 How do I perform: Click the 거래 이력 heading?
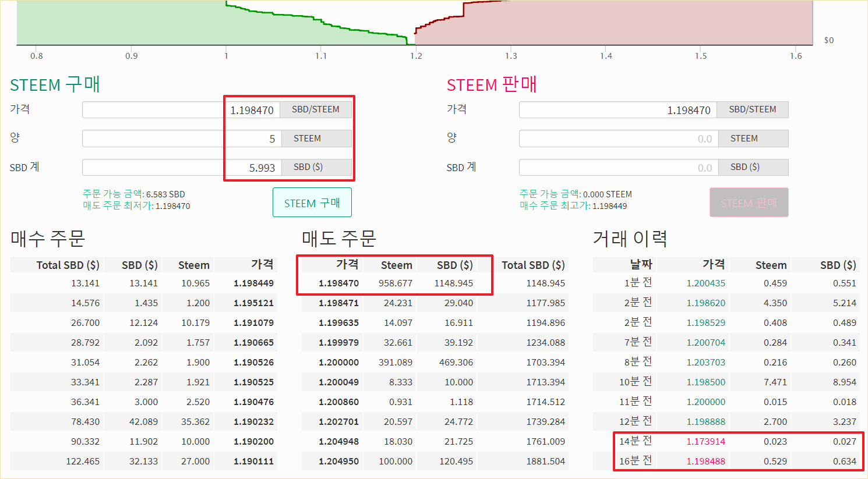click(630, 238)
